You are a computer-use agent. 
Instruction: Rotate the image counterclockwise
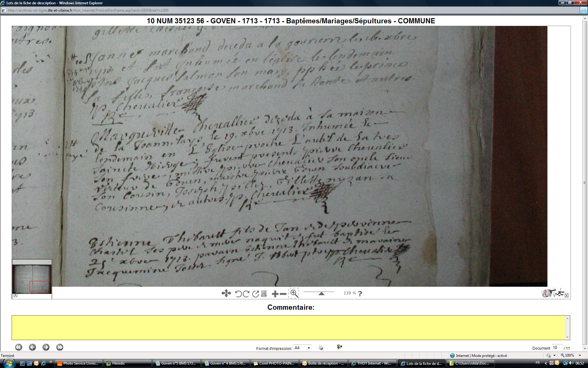[238, 294]
